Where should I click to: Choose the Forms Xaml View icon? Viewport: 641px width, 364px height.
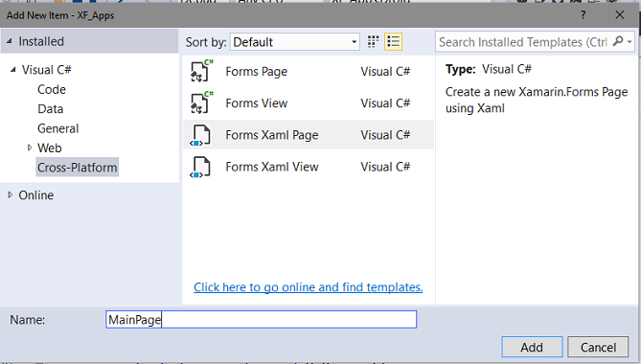pos(200,167)
